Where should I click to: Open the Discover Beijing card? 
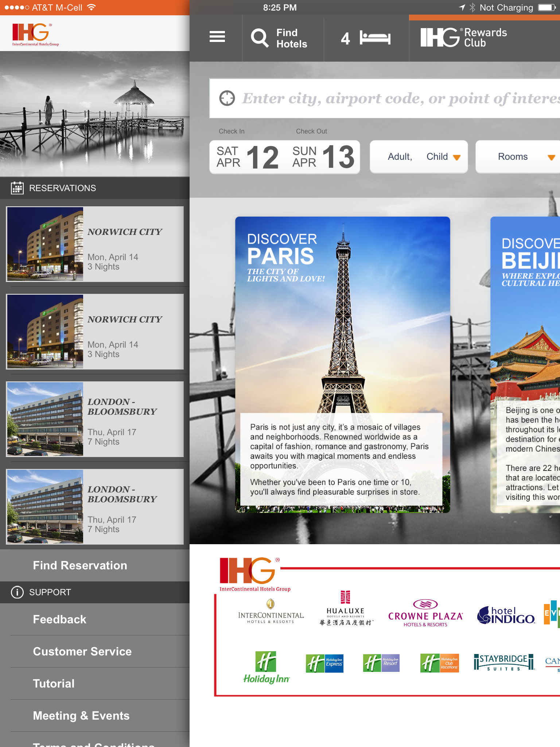(x=525, y=365)
